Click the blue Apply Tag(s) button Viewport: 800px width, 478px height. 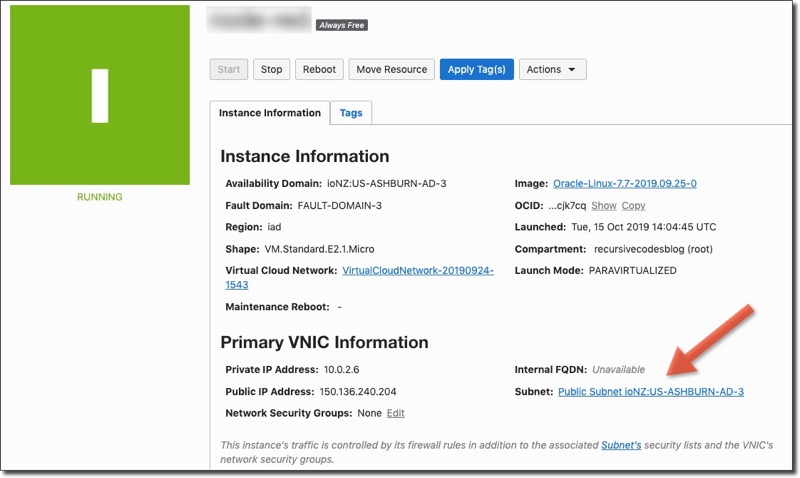tap(476, 69)
